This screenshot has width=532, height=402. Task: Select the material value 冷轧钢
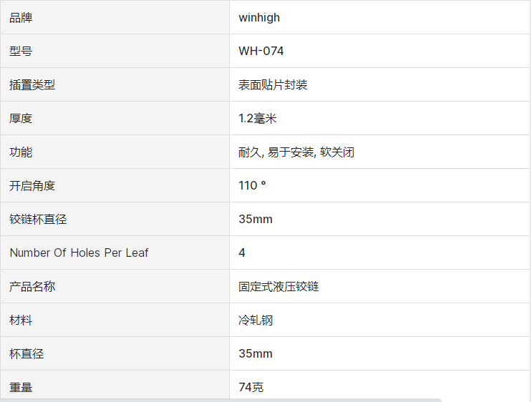click(x=256, y=320)
